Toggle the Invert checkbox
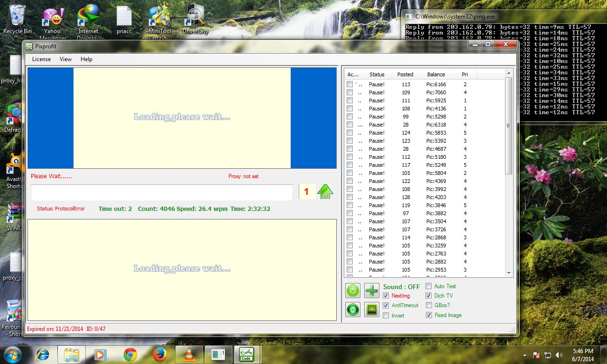This screenshot has width=607, height=364. pyautogui.click(x=386, y=316)
